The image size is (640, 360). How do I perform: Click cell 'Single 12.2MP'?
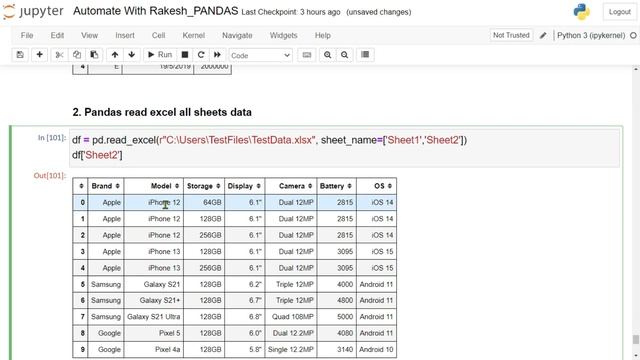291,349
